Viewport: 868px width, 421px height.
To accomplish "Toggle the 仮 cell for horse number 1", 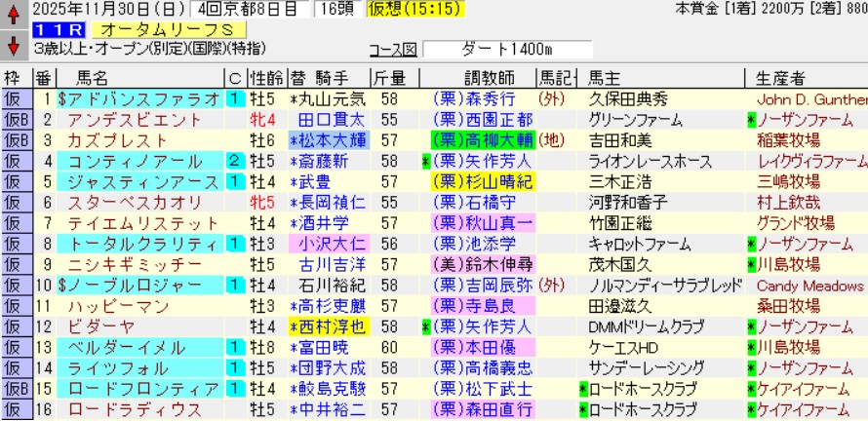I will (15, 98).
